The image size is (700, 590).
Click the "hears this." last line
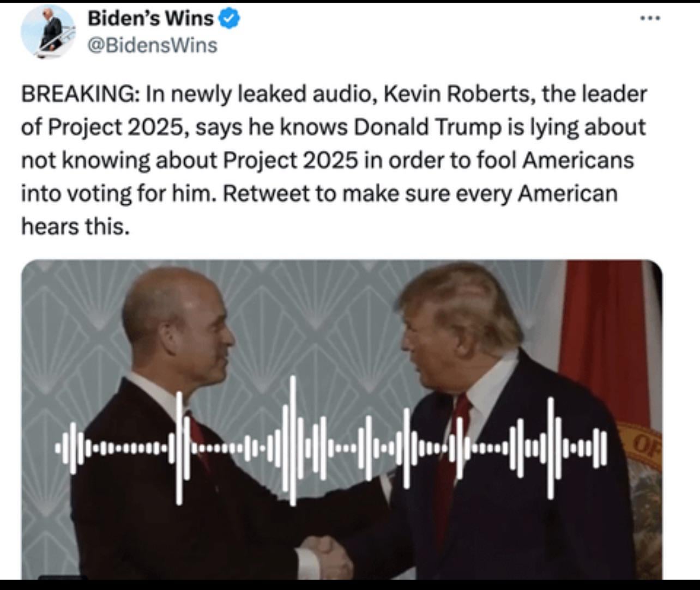(76, 226)
